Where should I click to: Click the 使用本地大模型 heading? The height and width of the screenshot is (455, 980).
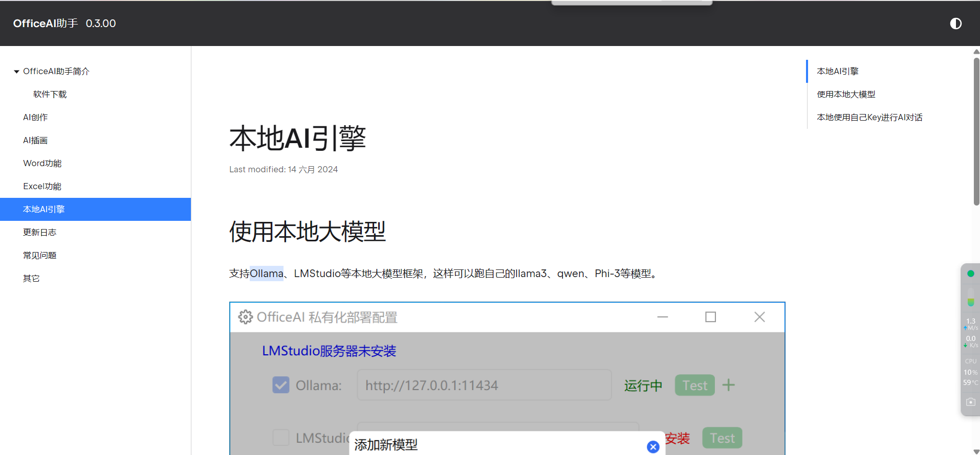click(308, 232)
